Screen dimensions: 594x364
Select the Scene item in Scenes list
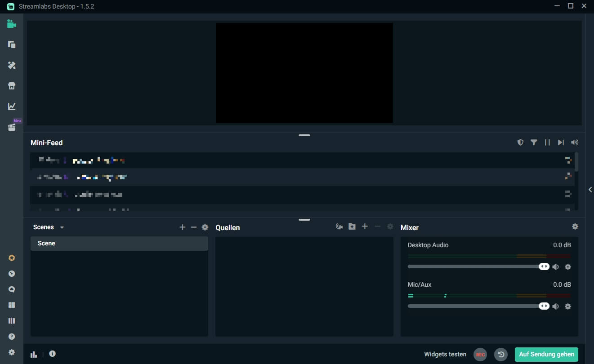pyautogui.click(x=119, y=244)
